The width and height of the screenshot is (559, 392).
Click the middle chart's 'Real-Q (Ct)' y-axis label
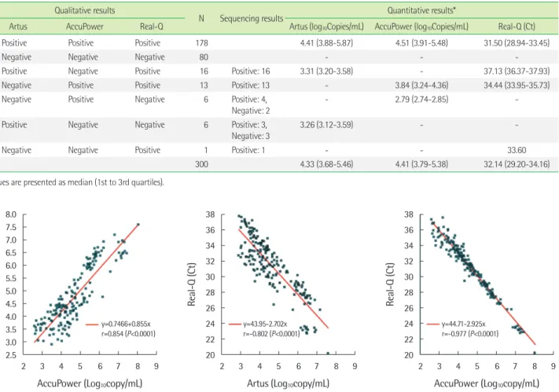tap(191, 284)
